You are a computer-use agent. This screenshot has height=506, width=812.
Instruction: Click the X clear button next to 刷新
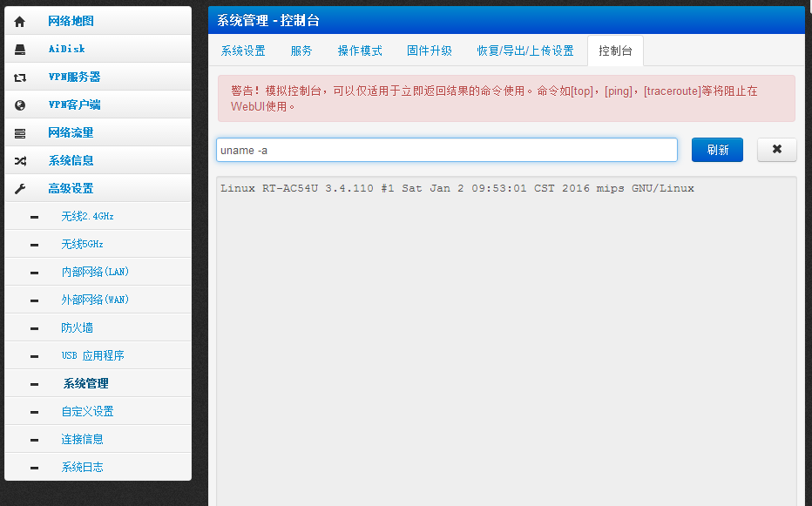click(777, 150)
